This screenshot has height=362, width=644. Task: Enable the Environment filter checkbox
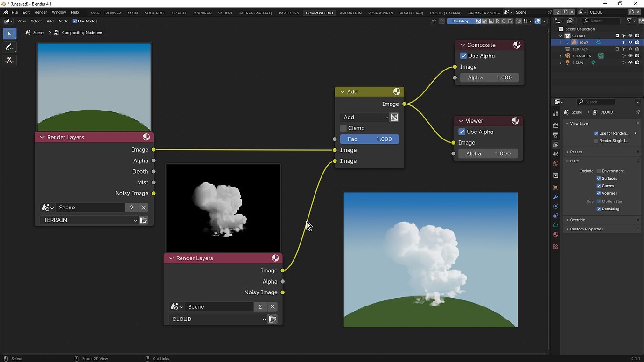(x=599, y=171)
